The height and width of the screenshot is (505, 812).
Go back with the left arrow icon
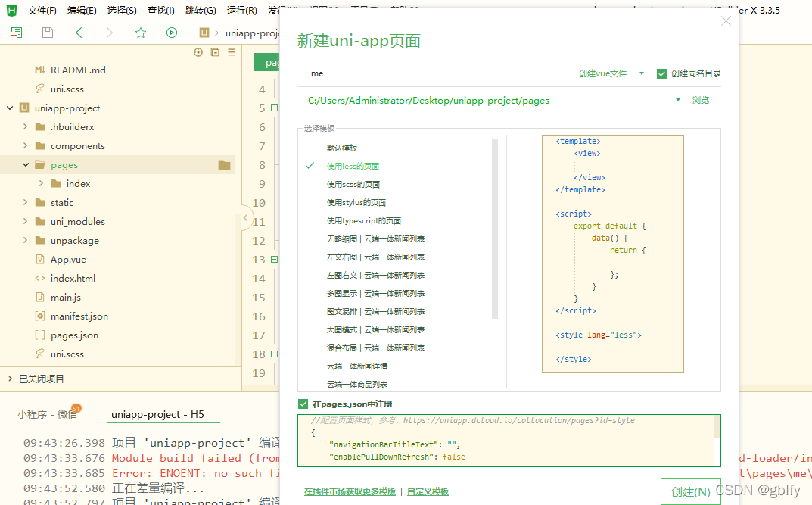tap(79, 33)
